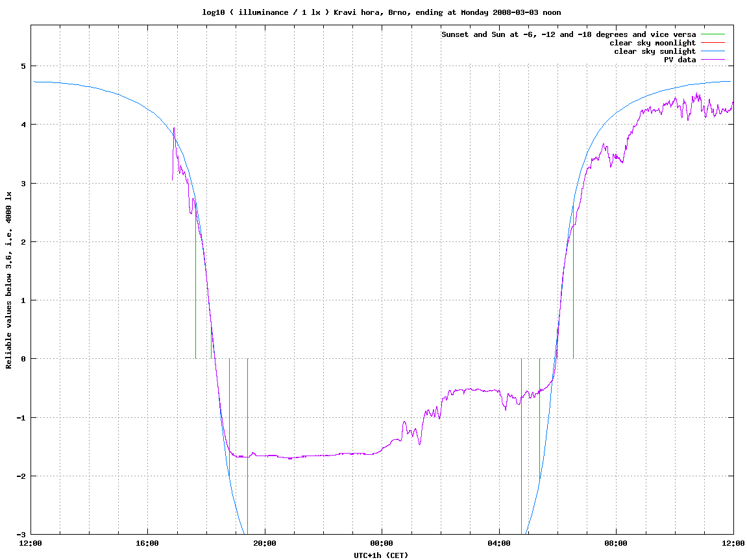747x560 pixels.
Task: Click the green line sample in the legend
Action: [712, 34]
